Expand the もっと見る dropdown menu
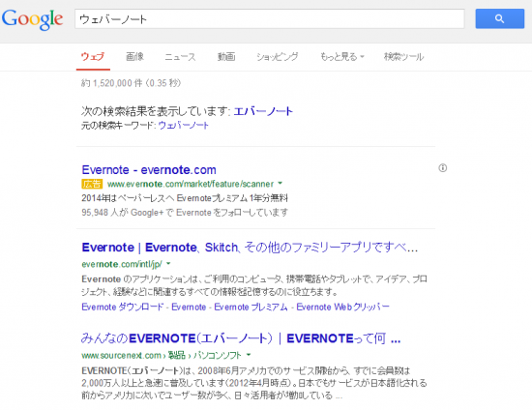 pyautogui.click(x=341, y=57)
